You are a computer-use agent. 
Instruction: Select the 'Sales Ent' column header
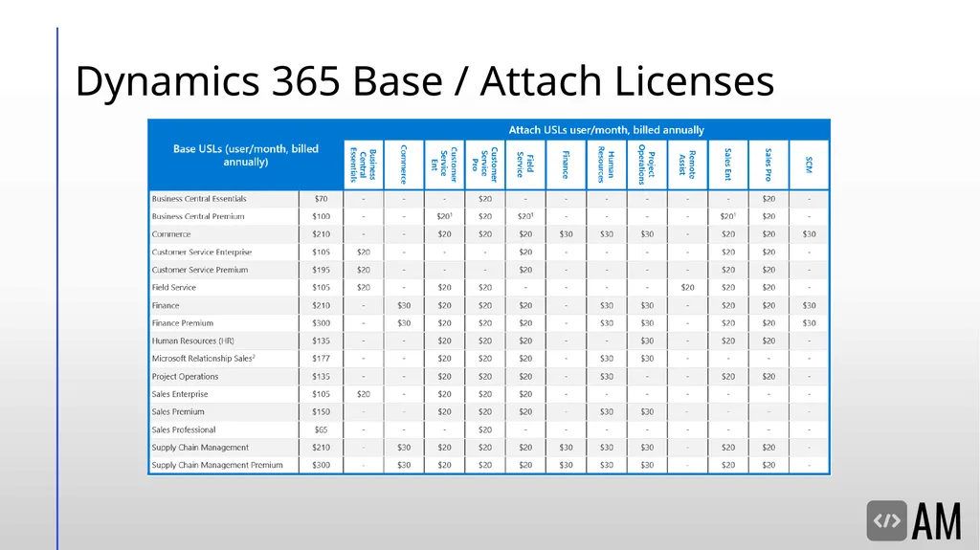pyautogui.click(x=728, y=165)
